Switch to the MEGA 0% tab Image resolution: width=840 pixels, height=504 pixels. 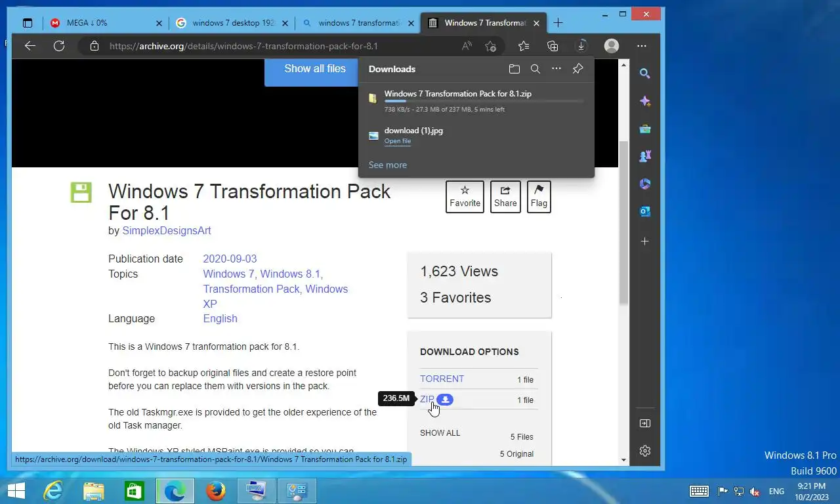point(106,23)
